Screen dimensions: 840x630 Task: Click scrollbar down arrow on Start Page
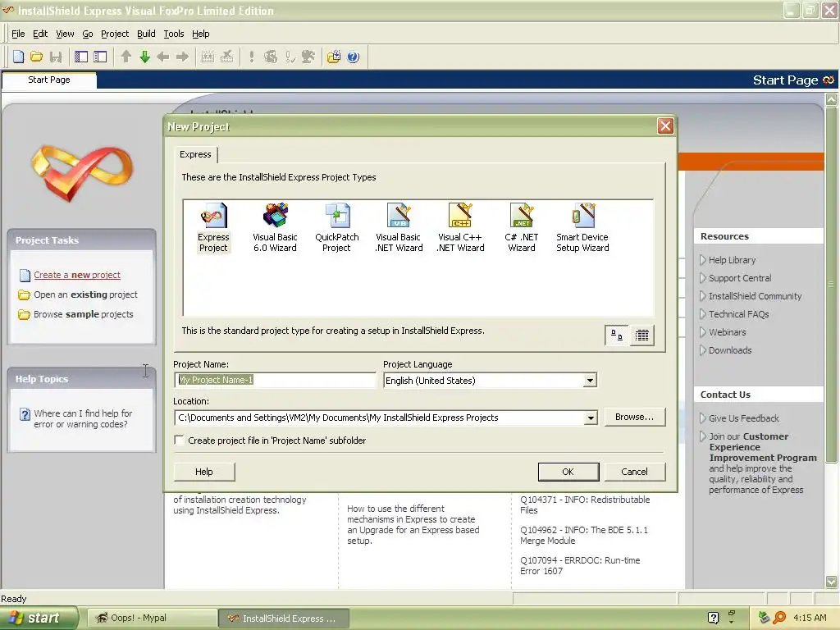pyautogui.click(x=831, y=582)
